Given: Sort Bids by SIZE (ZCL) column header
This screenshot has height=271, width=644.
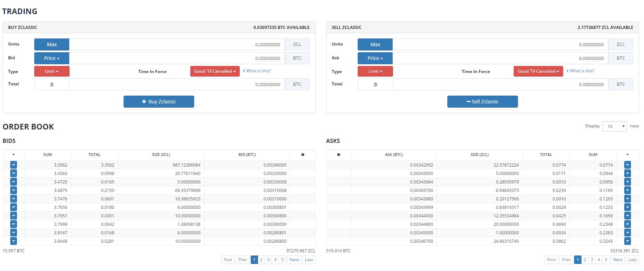Looking at the screenshot, I should tap(161, 155).
